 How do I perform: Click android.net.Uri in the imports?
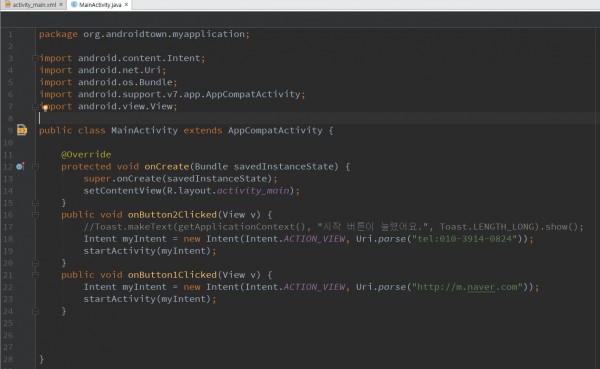[x=119, y=70]
